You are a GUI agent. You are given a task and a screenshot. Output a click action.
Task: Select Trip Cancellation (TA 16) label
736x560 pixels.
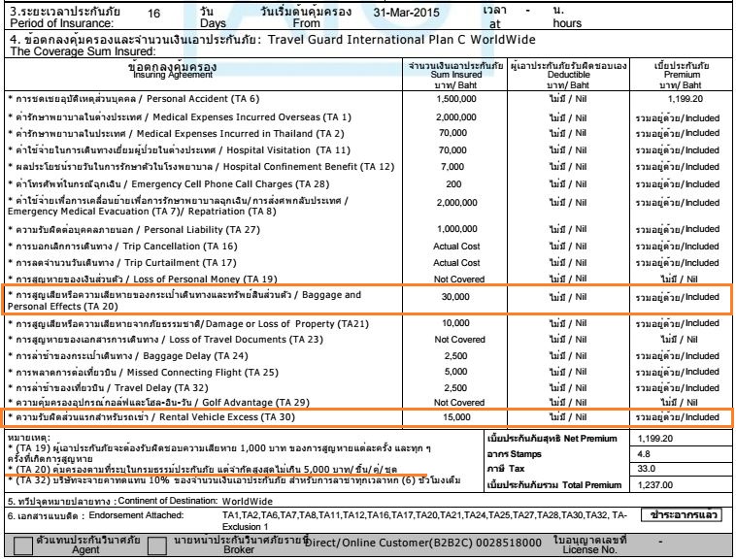(x=122, y=247)
